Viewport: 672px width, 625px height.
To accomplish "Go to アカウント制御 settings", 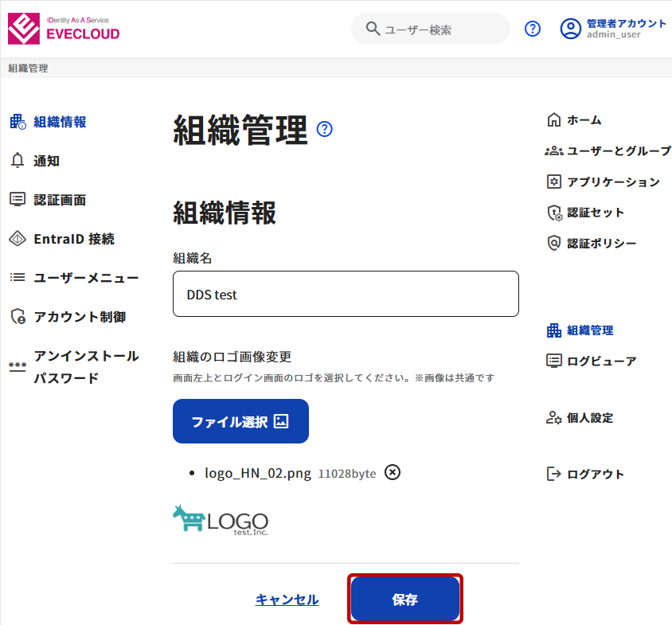I will pyautogui.click(x=80, y=317).
